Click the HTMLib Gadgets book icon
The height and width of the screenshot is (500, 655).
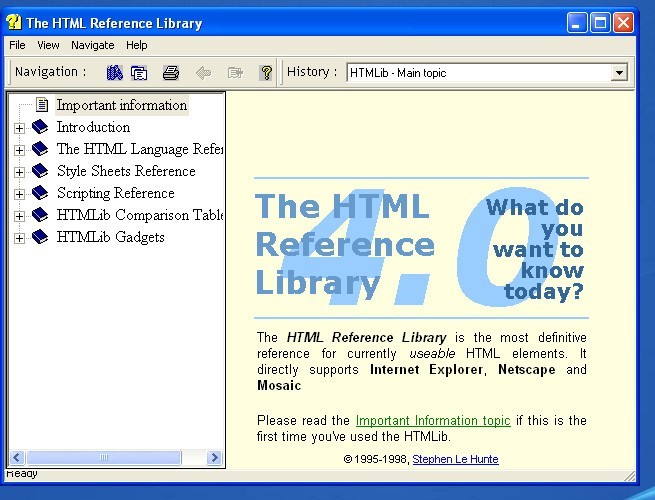tap(40, 236)
